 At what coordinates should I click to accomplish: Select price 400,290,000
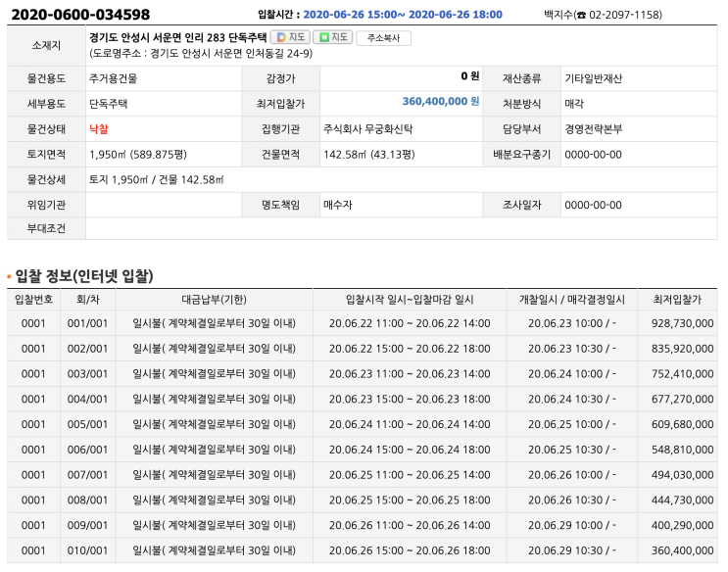(683, 525)
